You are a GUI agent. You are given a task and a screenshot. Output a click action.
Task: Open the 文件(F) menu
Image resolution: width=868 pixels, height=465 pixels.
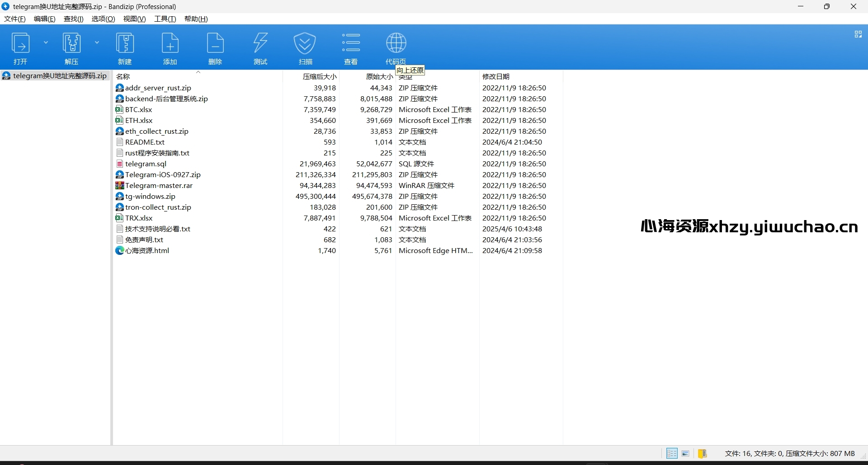15,19
